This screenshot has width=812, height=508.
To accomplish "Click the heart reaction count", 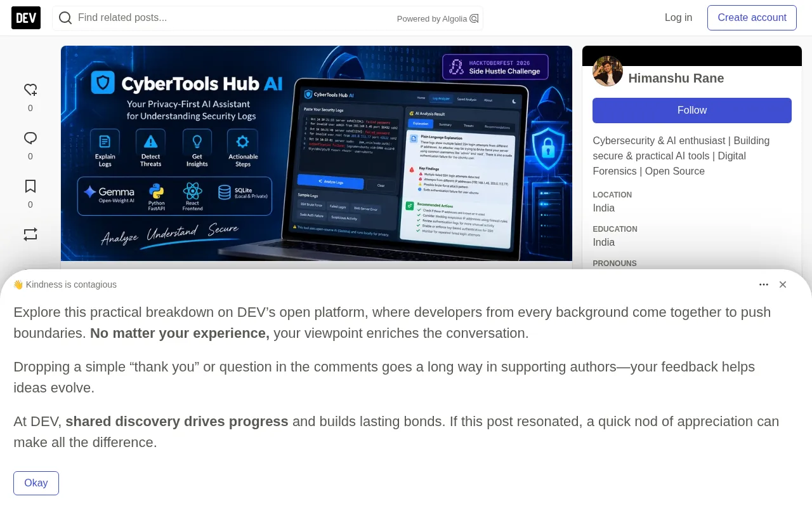I will [30, 108].
